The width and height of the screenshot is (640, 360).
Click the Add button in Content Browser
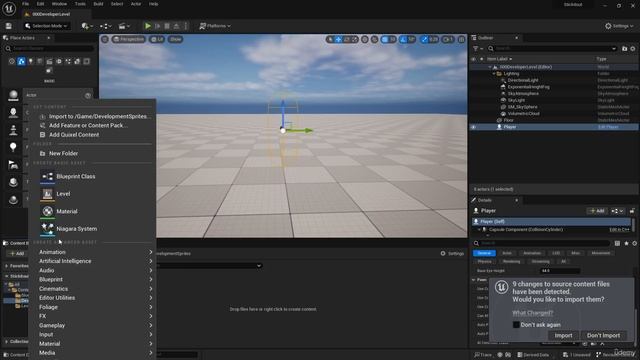(x=17, y=253)
